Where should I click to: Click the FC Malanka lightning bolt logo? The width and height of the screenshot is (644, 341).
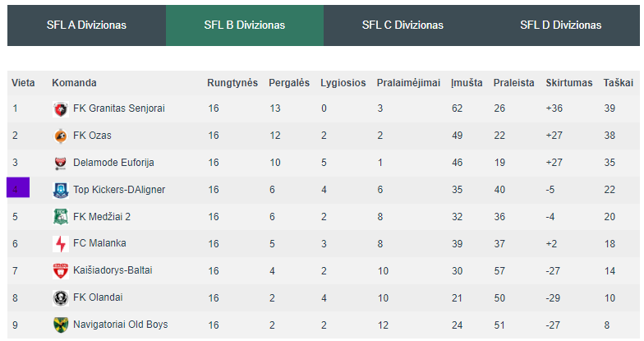point(61,244)
